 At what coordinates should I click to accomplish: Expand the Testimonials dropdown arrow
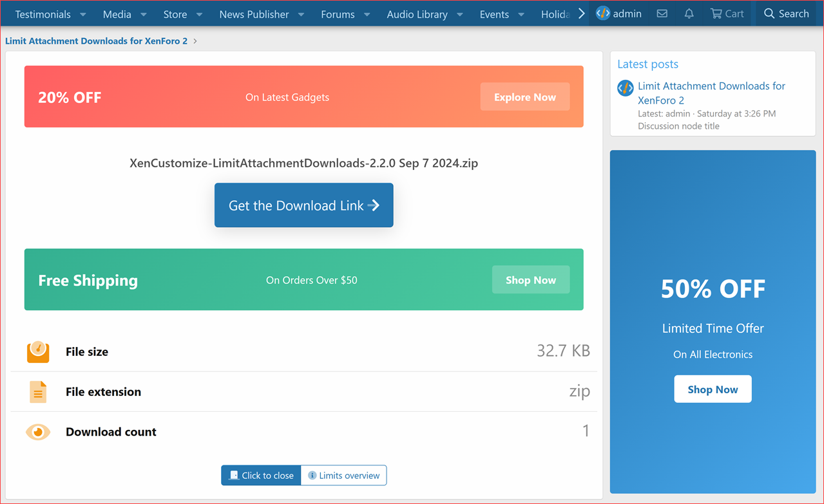pyautogui.click(x=83, y=14)
